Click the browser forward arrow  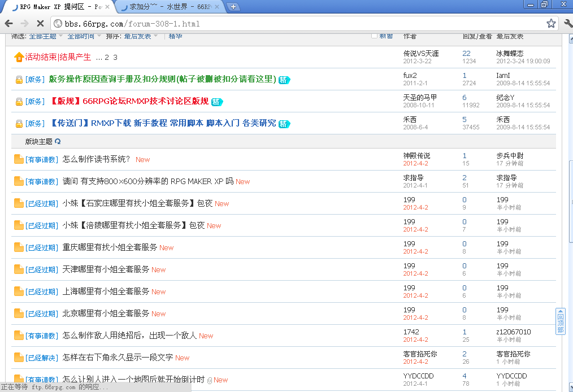coord(24,24)
